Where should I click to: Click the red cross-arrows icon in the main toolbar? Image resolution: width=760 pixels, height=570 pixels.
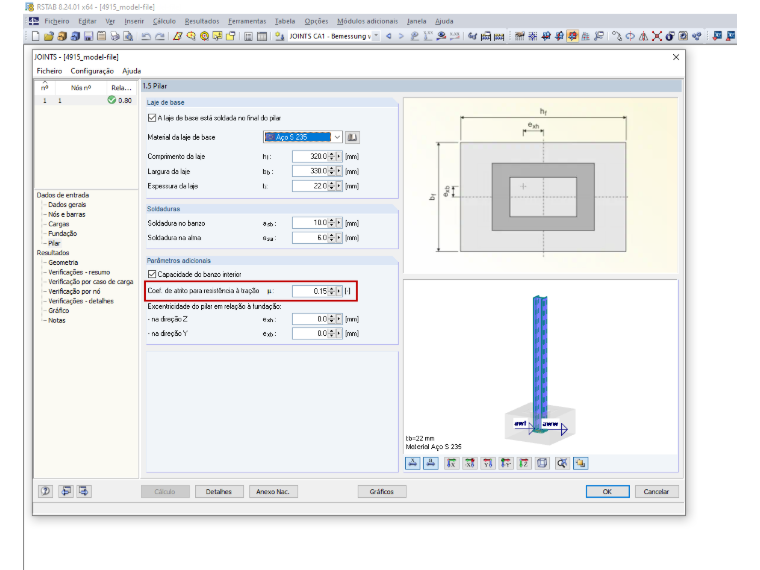point(657,36)
